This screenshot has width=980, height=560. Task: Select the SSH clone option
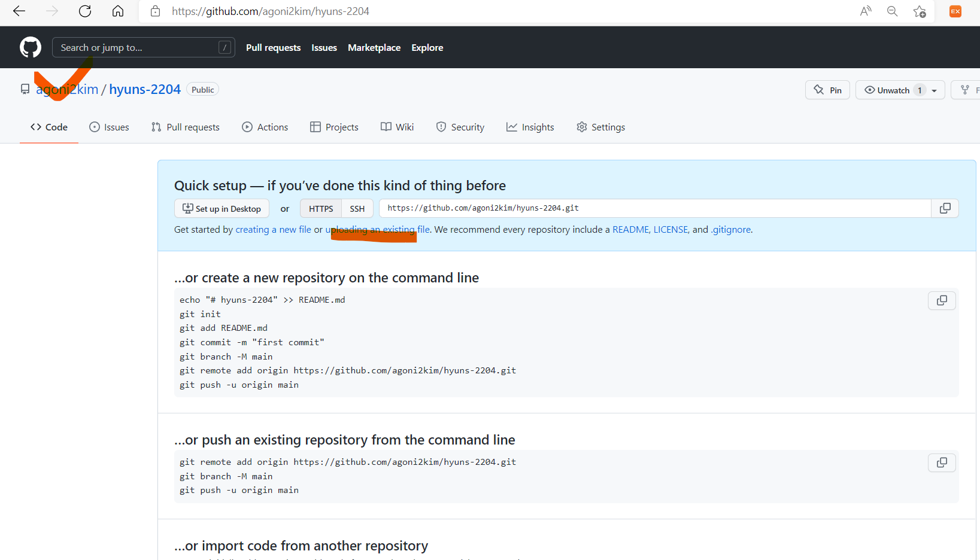[x=357, y=208]
